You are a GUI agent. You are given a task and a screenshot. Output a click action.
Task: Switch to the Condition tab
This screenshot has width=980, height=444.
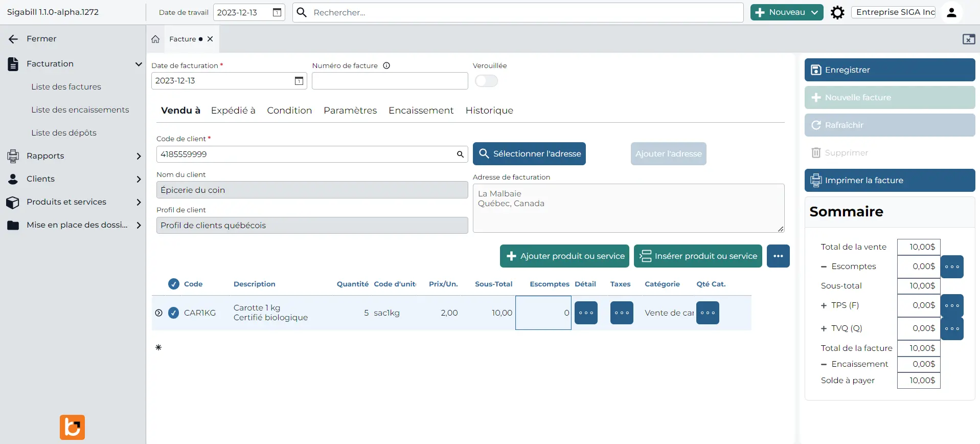pyautogui.click(x=289, y=110)
